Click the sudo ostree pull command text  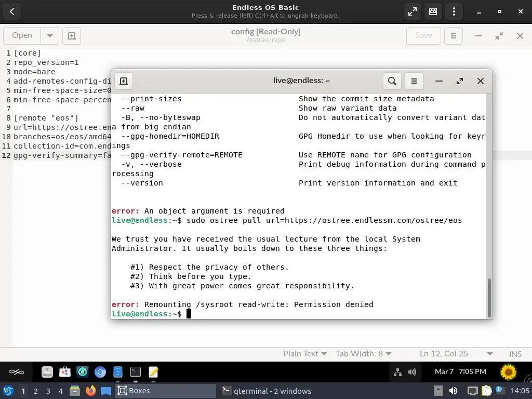click(324, 220)
